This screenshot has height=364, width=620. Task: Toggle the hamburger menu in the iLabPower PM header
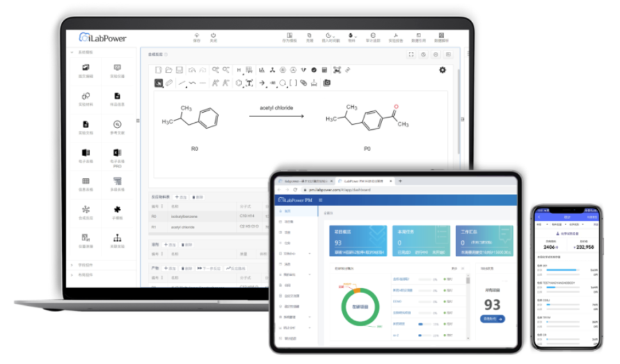pos(321,200)
